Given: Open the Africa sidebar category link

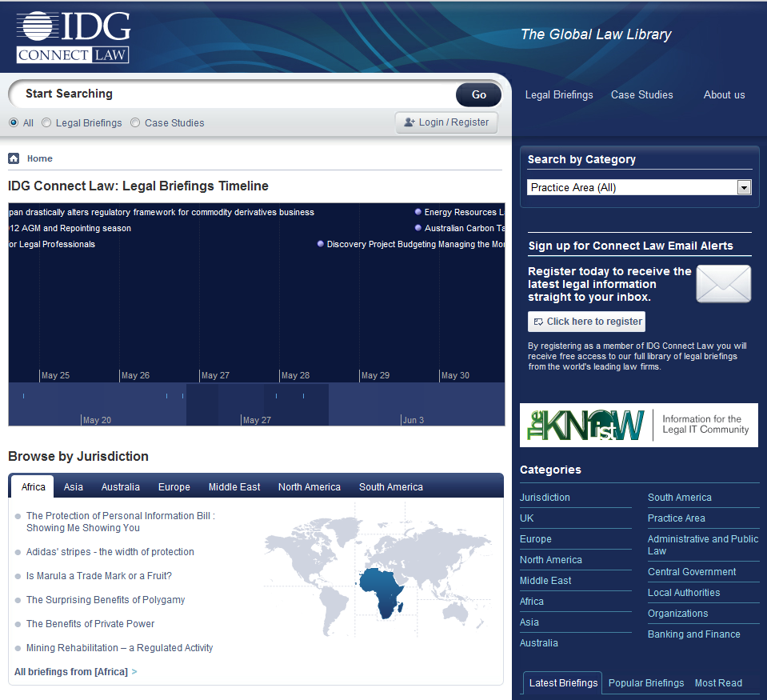Looking at the screenshot, I should [531, 601].
